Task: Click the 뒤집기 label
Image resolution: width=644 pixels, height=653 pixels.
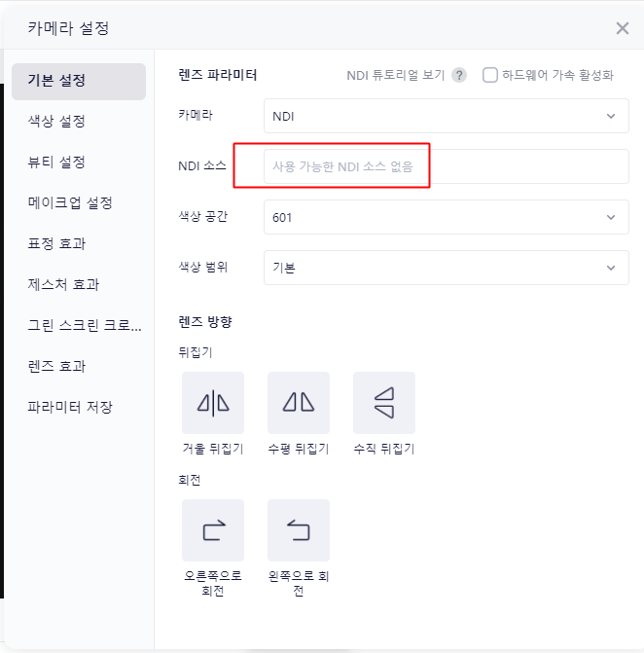Action: point(196,352)
